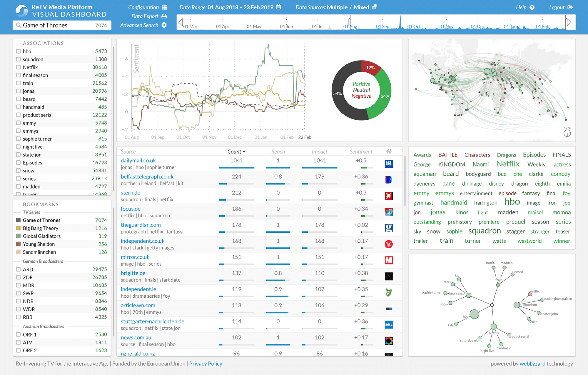The width and height of the screenshot is (588, 375).
Task: Move timeline right with the arrow
Action: [569, 22]
